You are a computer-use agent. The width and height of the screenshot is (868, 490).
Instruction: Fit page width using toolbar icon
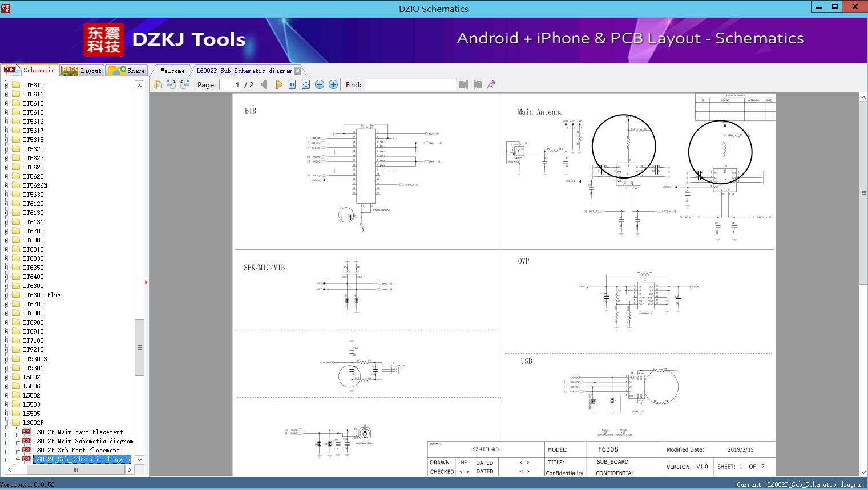coord(292,84)
